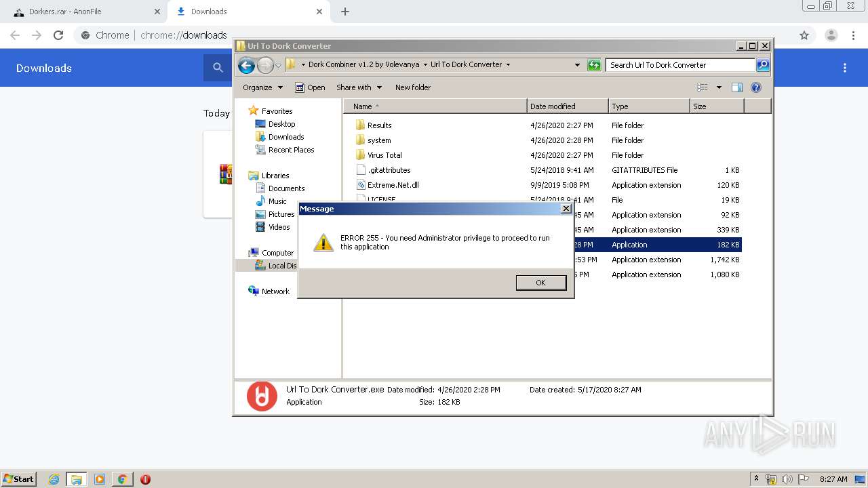
Task: Click the volume icon in system tray
Action: pyautogui.click(x=787, y=479)
